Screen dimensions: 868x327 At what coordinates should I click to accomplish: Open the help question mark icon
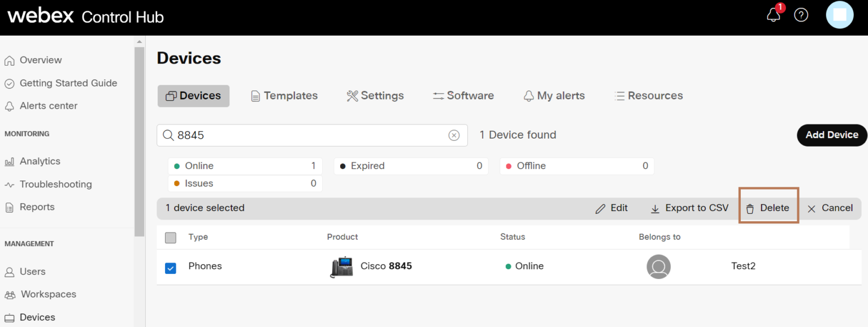pos(801,15)
